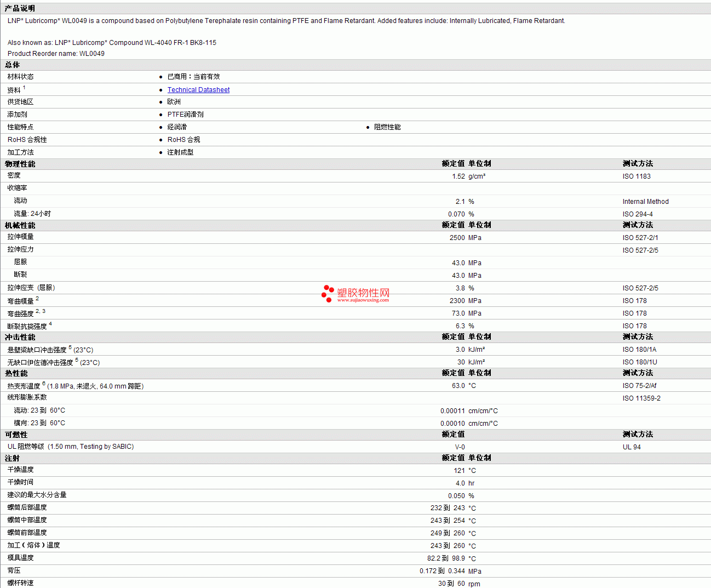Select the product description line starting with LNP* Lubricomp* WL0049
Screen dimensions: 711x588
tap(286, 21)
